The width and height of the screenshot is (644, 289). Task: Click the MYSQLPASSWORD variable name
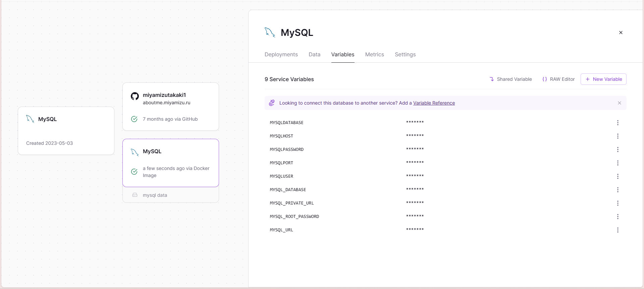tap(286, 150)
